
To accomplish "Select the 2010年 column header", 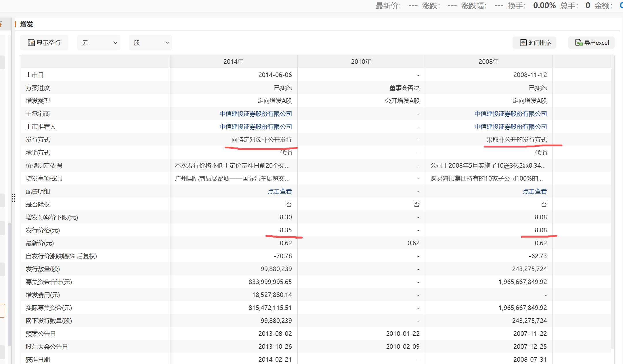I will pyautogui.click(x=361, y=62).
